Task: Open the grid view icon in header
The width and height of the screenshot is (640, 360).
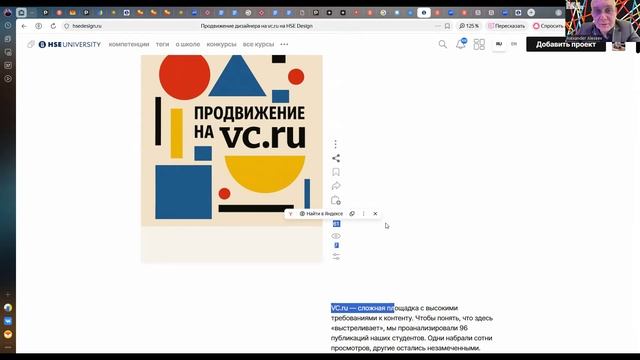Action: pyautogui.click(x=479, y=44)
